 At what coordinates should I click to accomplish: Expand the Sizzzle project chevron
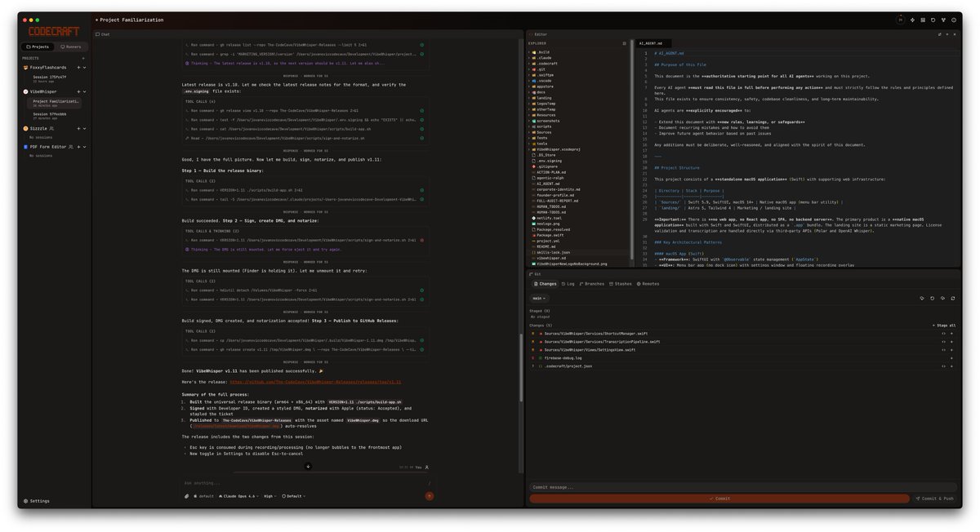84,128
